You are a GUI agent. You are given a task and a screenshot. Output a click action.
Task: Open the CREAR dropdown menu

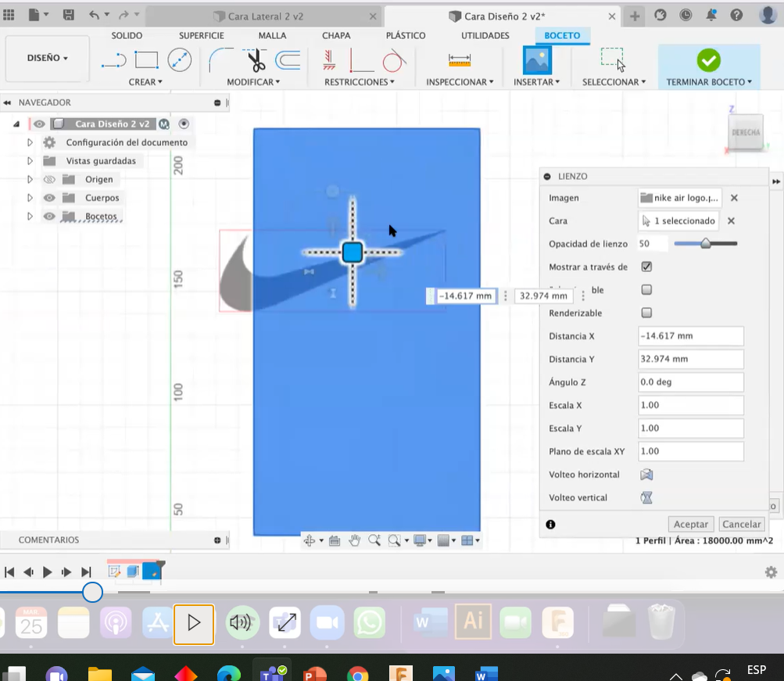[145, 82]
